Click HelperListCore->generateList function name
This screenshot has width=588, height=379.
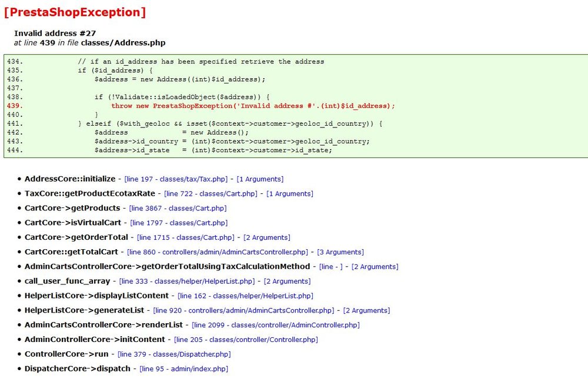coord(84,311)
